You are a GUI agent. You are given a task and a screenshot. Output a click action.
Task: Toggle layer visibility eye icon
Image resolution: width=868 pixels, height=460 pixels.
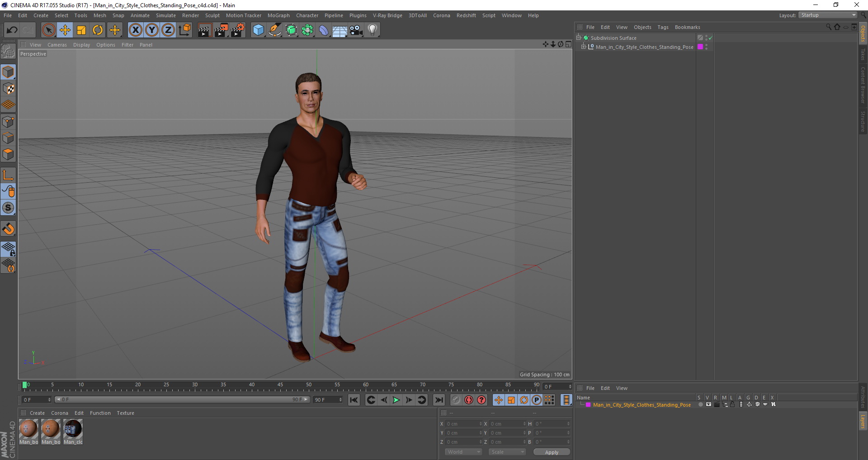click(708, 404)
